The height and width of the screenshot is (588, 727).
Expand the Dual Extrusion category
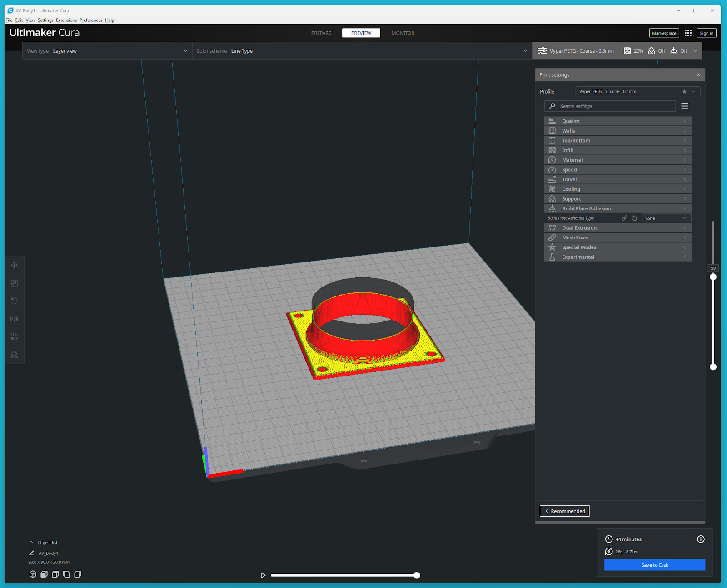(x=617, y=228)
